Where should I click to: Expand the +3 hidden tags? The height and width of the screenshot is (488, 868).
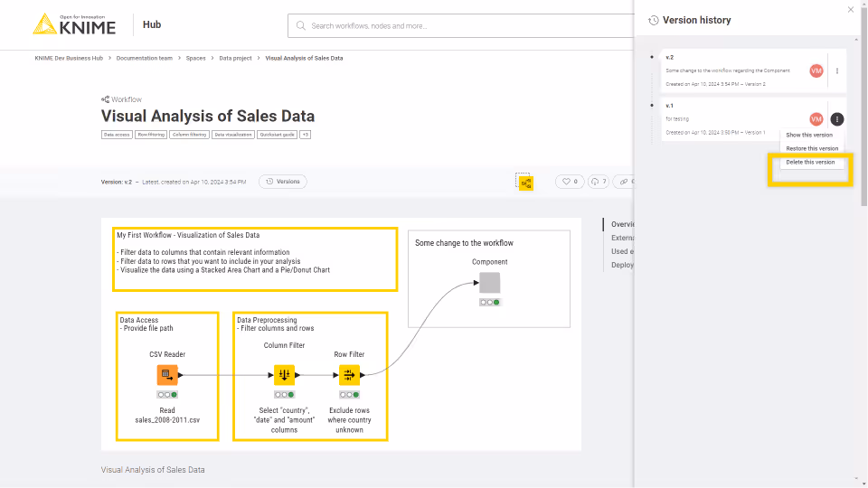[306, 135]
